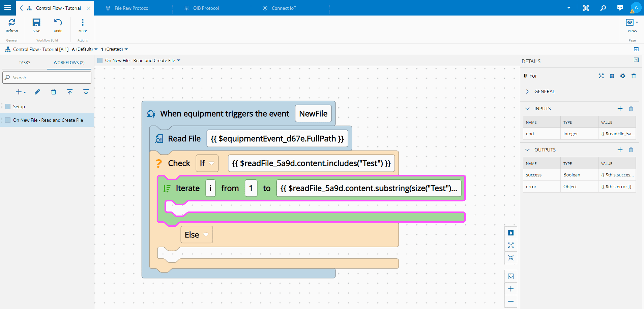Open the More actions button
Image resolution: width=644 pixels, height=309 pixels.
[x=83, y=25]
